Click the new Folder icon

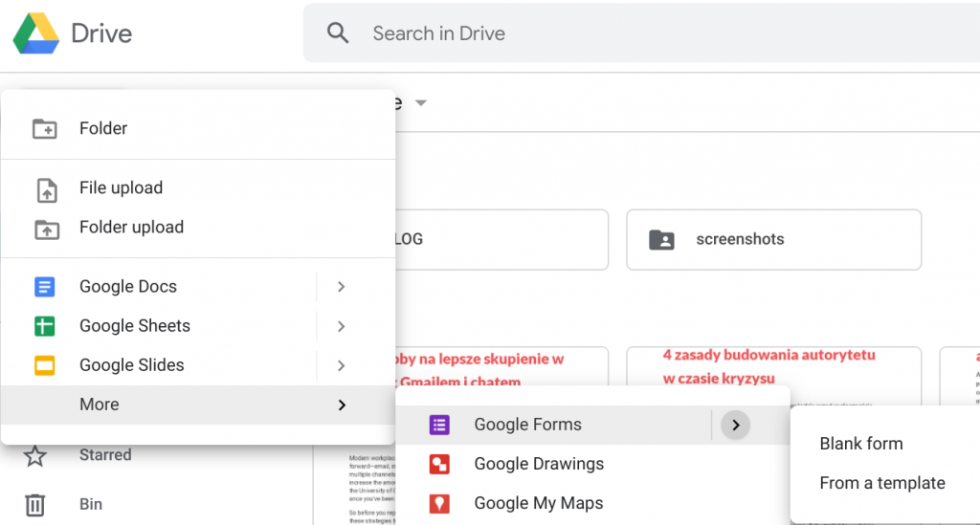[x=44, y=128]
